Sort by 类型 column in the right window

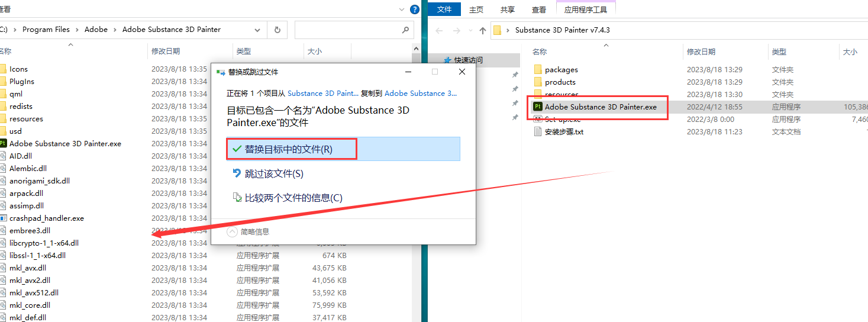tap(779, 52)
